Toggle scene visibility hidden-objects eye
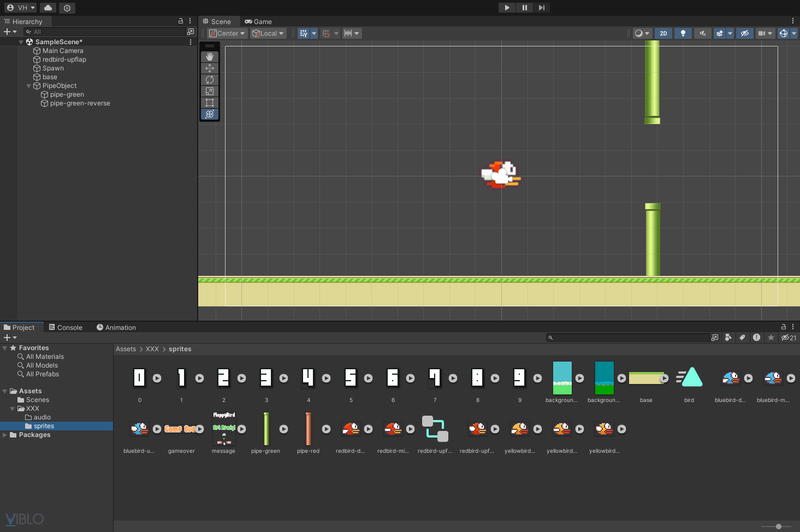This screenshot has height=532, width=800. pos(744,33)
